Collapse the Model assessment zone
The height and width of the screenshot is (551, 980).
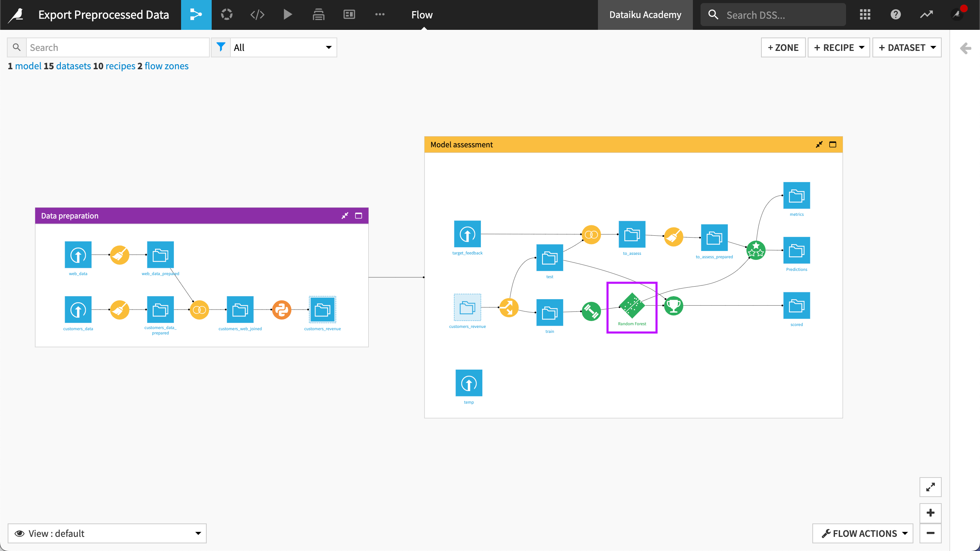819,144
